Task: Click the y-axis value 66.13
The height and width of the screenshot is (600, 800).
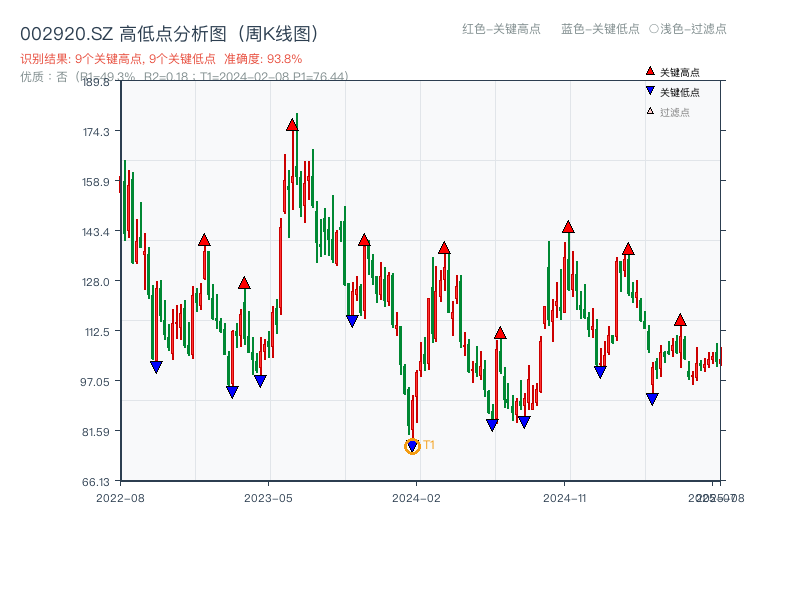Action: point(95,482)
